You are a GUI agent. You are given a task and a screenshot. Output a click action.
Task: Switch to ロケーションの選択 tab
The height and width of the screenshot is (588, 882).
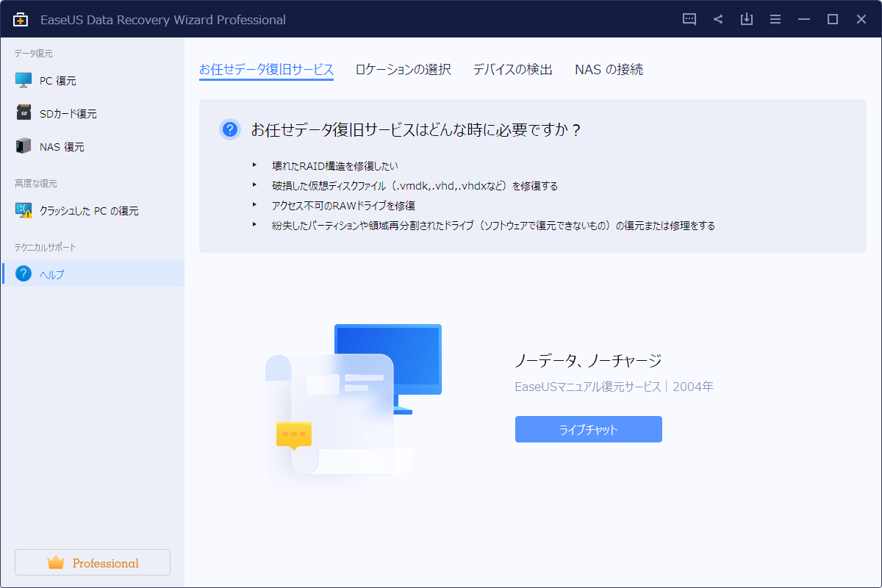click(x=403, y=70)
